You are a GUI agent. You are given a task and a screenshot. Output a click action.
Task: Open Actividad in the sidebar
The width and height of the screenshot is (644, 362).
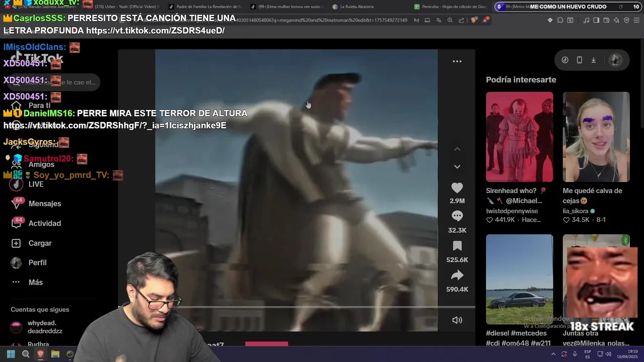pyautogui.click(x=45, y=223)
